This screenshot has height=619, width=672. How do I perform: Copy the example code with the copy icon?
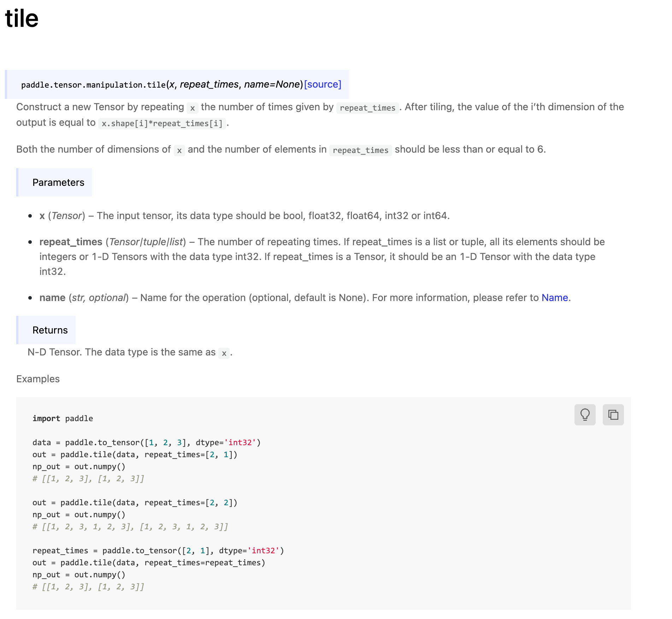[613, 414]
